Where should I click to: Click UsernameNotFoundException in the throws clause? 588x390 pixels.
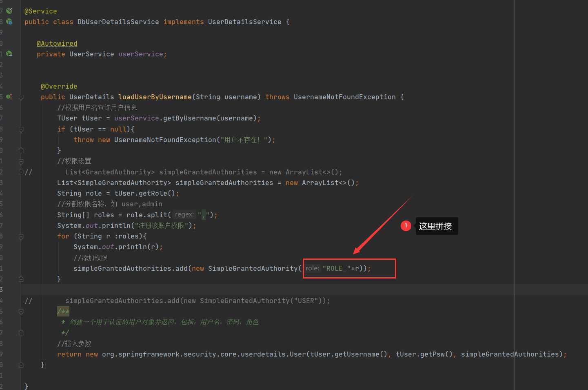point(345,97)
